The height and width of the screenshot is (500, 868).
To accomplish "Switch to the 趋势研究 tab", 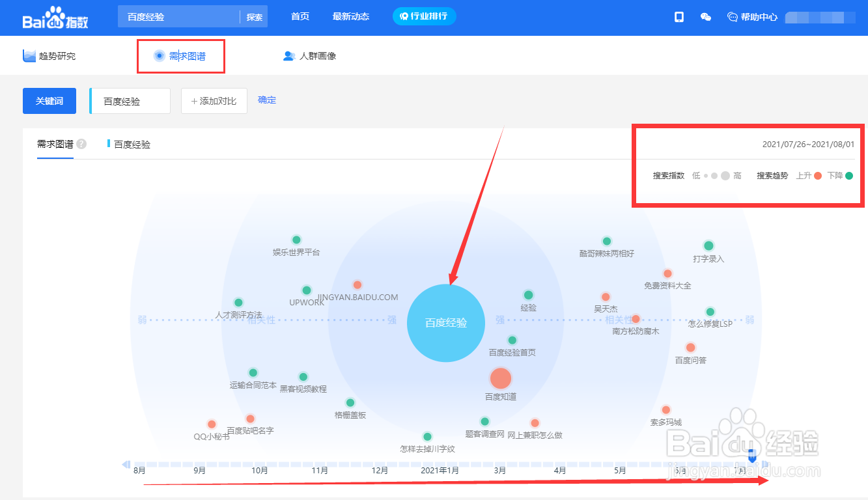I will click(49, 56).
